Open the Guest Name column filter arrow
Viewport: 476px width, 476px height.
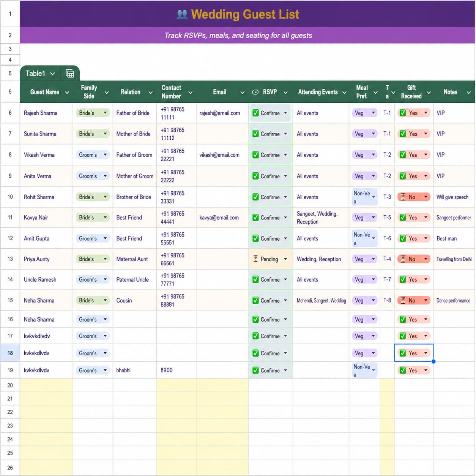(x=67, y=92)
